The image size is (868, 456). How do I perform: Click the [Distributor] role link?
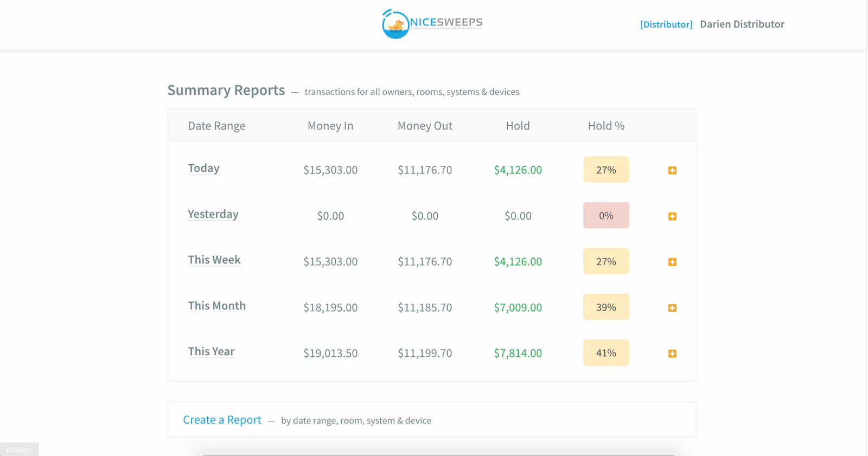pyautogui.click(x=666, y=24)
